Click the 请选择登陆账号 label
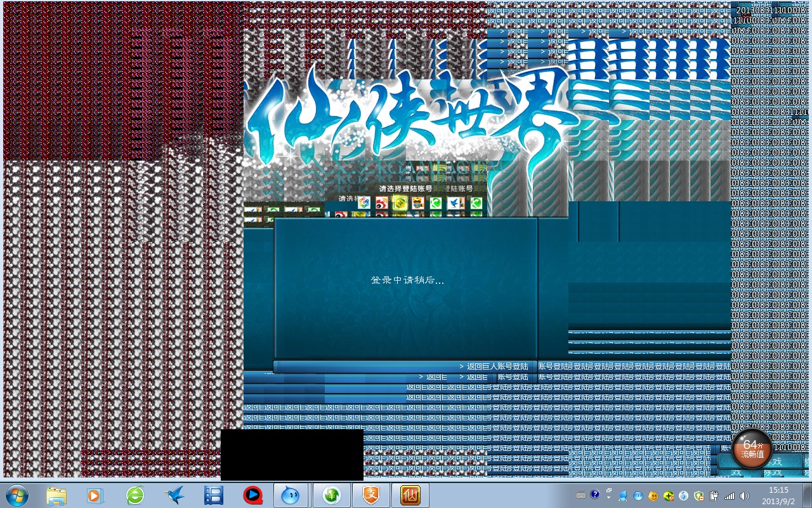Screen dimensions: 812x508 pyautogui.click(x=406, y=189)
